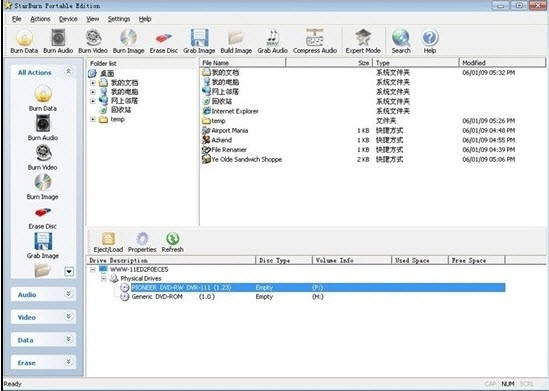Select Burn Data in All Actions sidebar
This screenshot has height=391, width=549.
click(43, 98)
